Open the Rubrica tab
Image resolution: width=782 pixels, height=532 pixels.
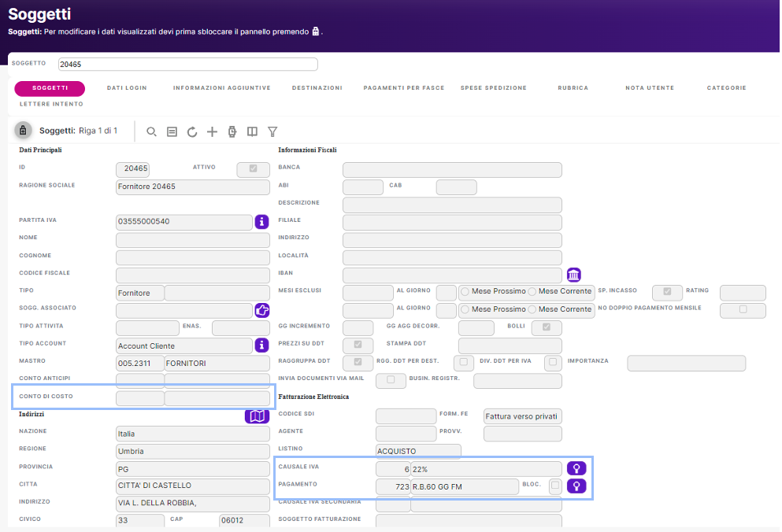click(573, 88)
